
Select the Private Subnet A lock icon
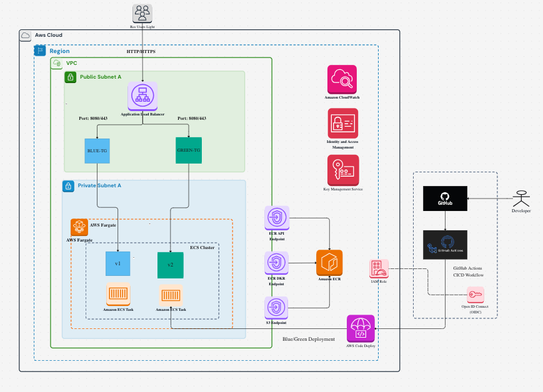coord(68,186)
